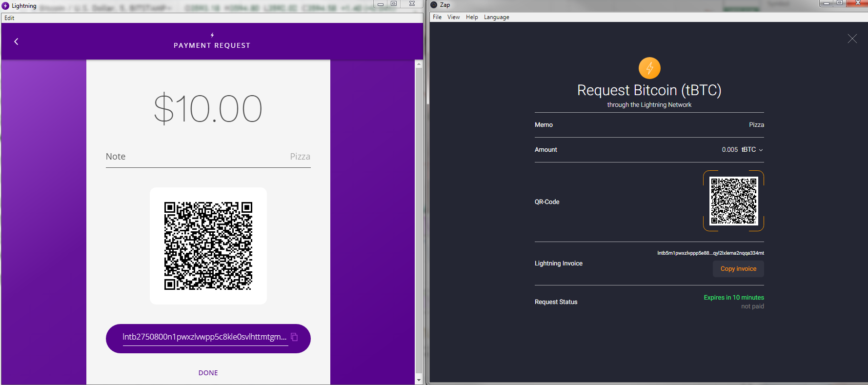Click the Amount label in Zap

click(545, 150)
